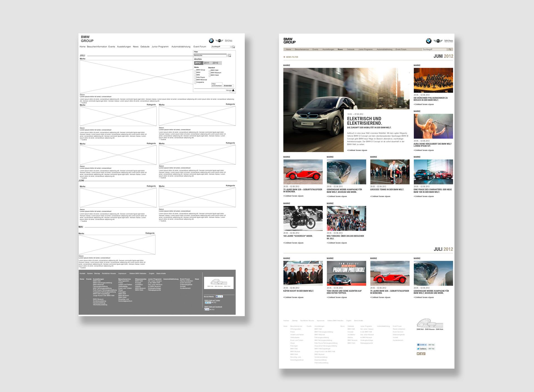Open 'Ausstellungen' in the wireframe navigation
The image size is (534, 392).
[124, 47]
